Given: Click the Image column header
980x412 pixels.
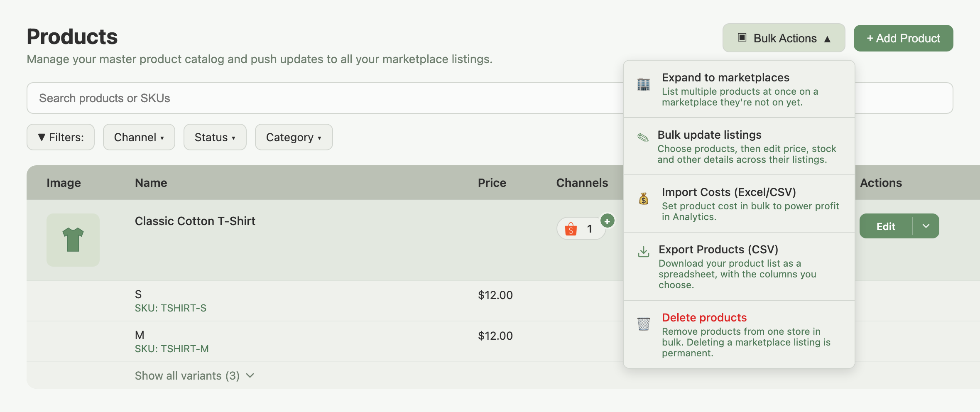Looking at the screenshot, I should 64,183.
